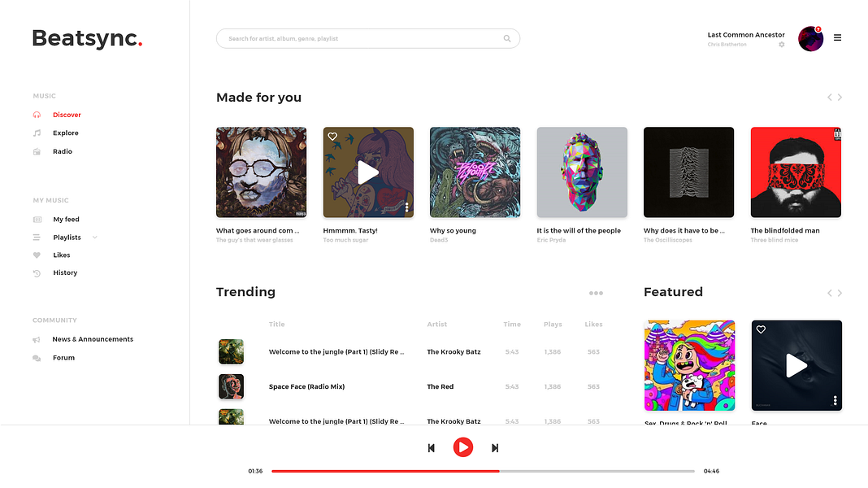
Task: Skip to previous track
Action: click(432, 448)
